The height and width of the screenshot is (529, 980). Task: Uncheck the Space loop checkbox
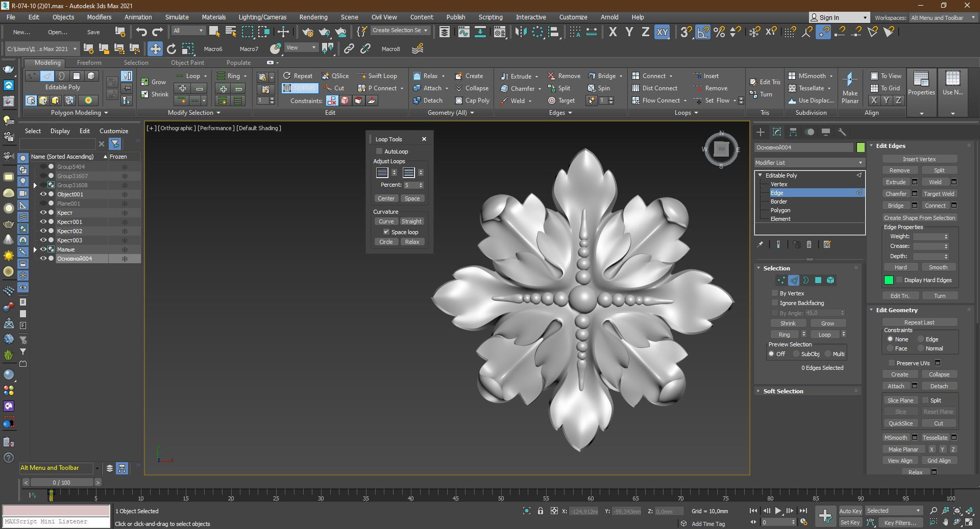tap(386, 232)
